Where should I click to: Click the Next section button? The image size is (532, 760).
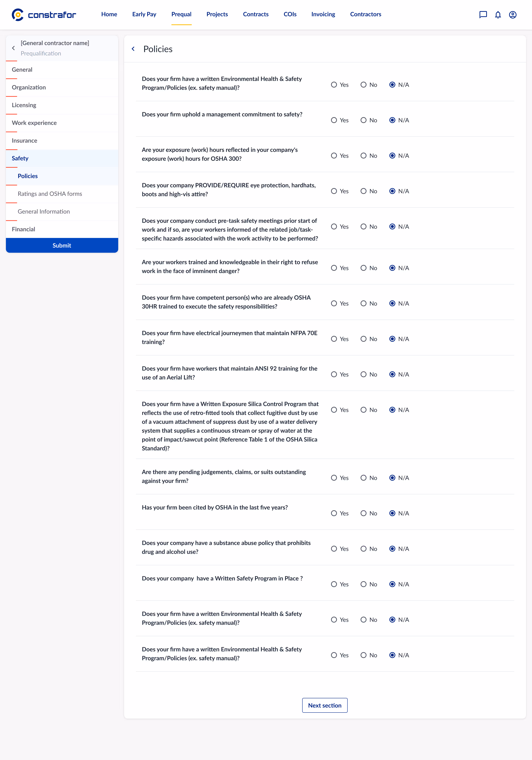[325, 705]
